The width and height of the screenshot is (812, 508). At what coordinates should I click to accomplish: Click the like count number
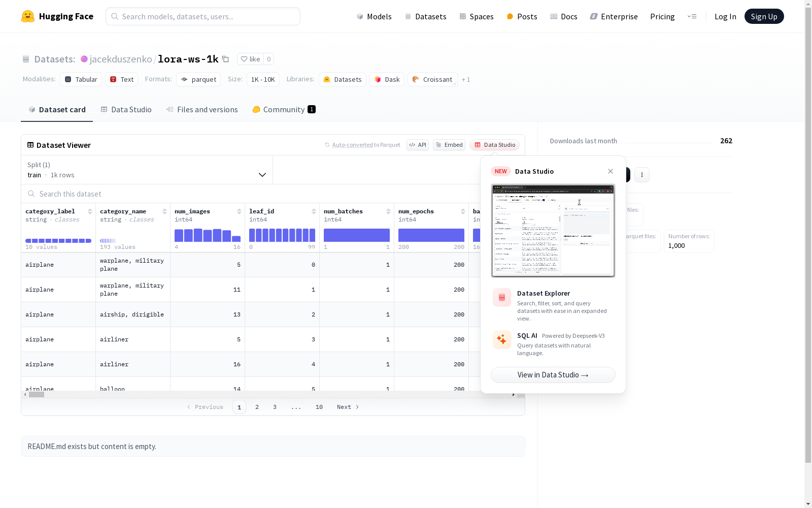tap(269, 59)
